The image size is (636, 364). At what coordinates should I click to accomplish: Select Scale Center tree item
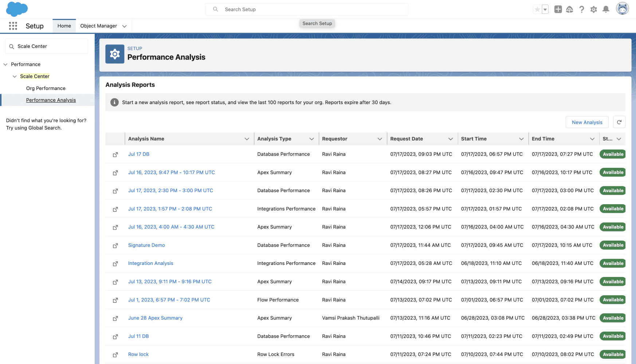(x=35, y=76)
